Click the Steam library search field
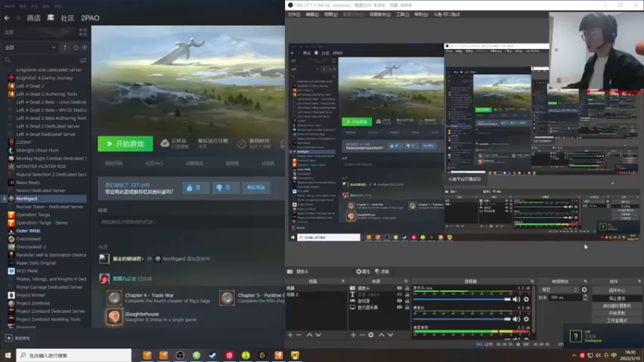Viewport: 644px width, 362px height. pyautogui.click(x=41, y=60)
